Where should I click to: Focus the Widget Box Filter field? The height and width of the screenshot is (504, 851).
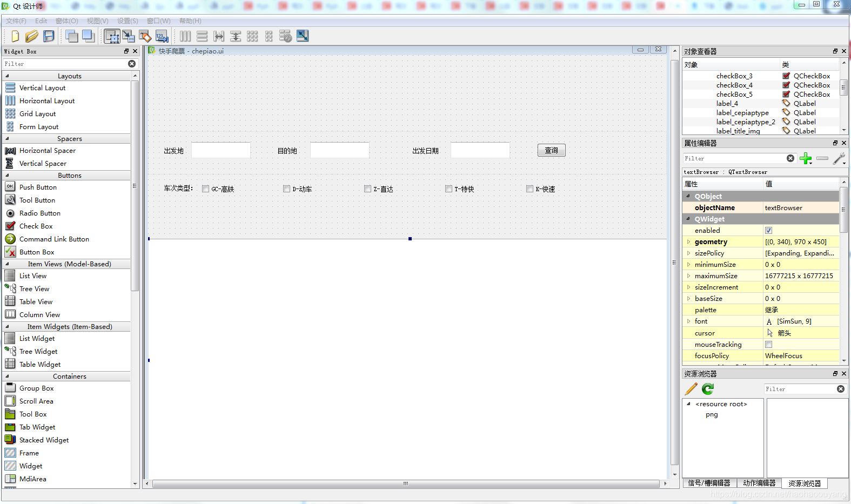point(65,64)
